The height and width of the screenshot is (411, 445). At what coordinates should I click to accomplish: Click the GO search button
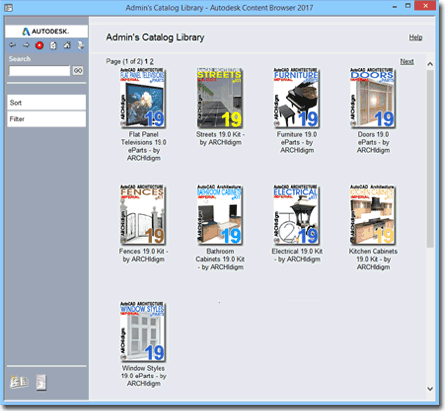pyautogui.click(x=78, y=71)
